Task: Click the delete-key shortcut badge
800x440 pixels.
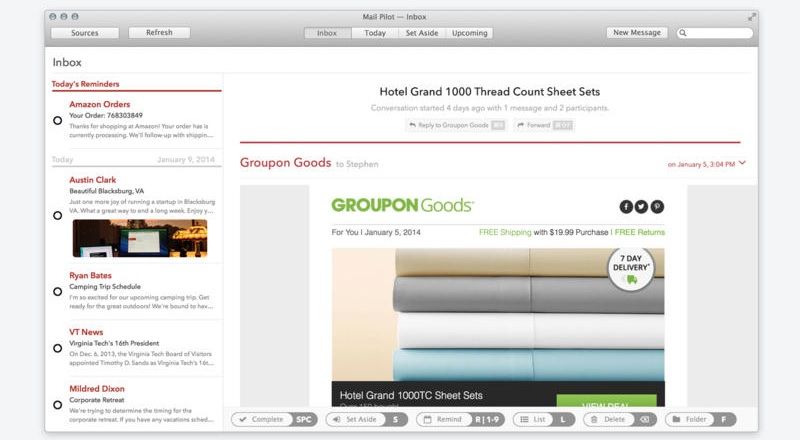Action: pyautogui.click(x=645, y=420)
